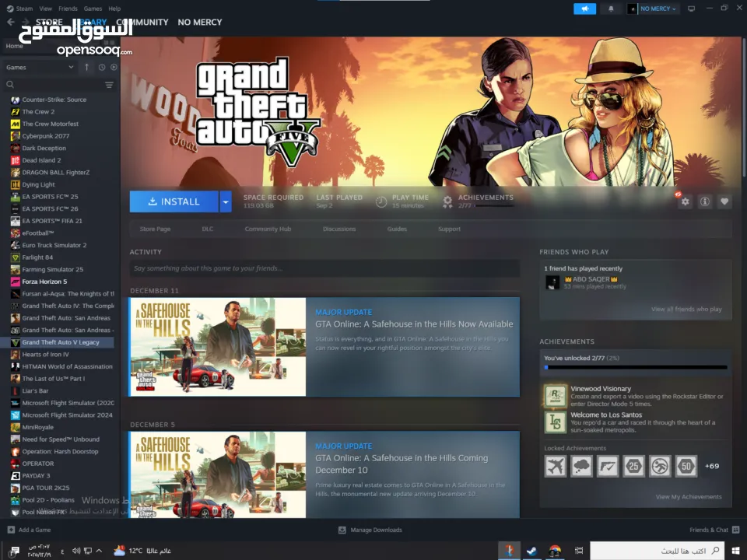
Task: Add game to favorites with heart icon
Action: (724, 201)
